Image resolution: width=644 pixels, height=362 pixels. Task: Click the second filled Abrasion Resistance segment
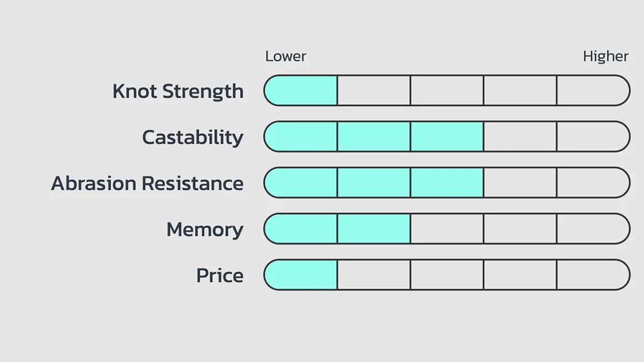pos(374,183)
